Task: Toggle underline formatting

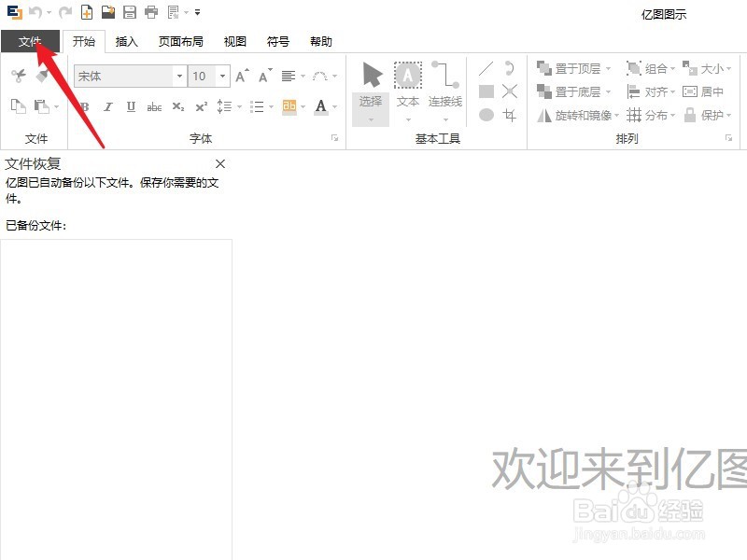Action: [x=130, y=107]
